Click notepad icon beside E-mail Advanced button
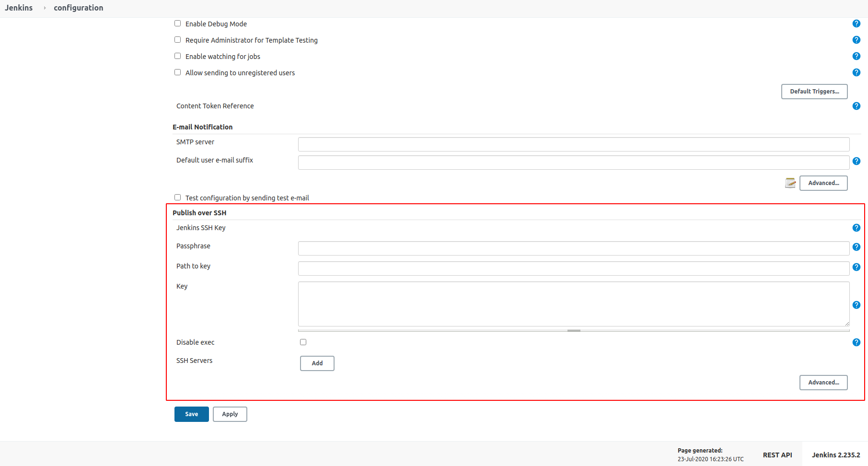 790,183
